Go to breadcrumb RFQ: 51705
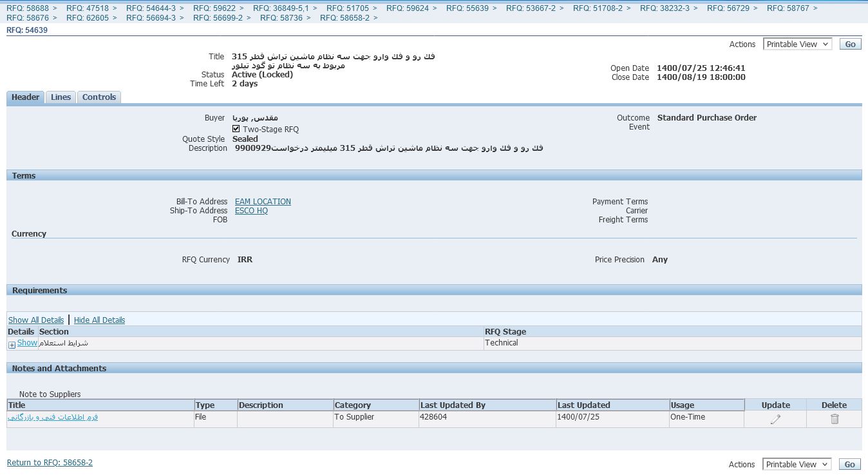The width and height of the screenshot is (868, 475). 348,8
